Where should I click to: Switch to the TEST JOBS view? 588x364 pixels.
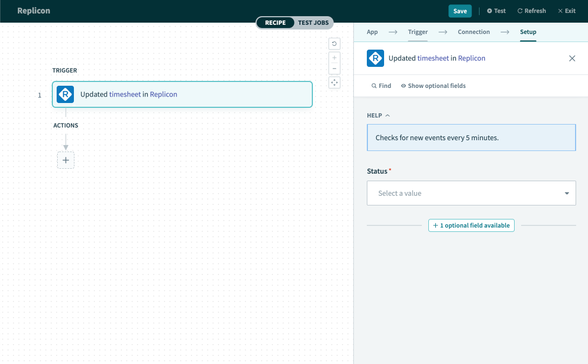(313, 23)
